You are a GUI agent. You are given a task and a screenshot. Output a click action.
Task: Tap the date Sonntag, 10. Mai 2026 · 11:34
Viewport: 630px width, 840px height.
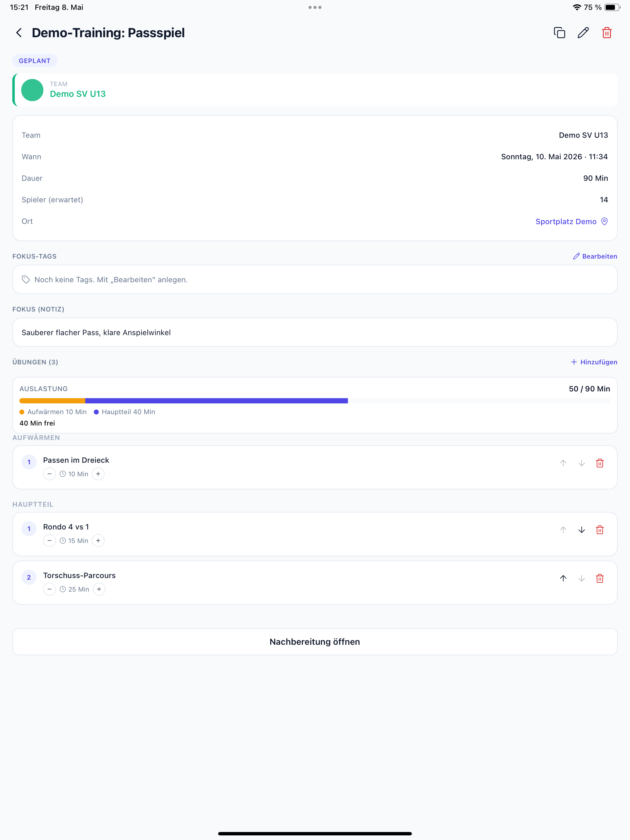click(x=554, y=157)
